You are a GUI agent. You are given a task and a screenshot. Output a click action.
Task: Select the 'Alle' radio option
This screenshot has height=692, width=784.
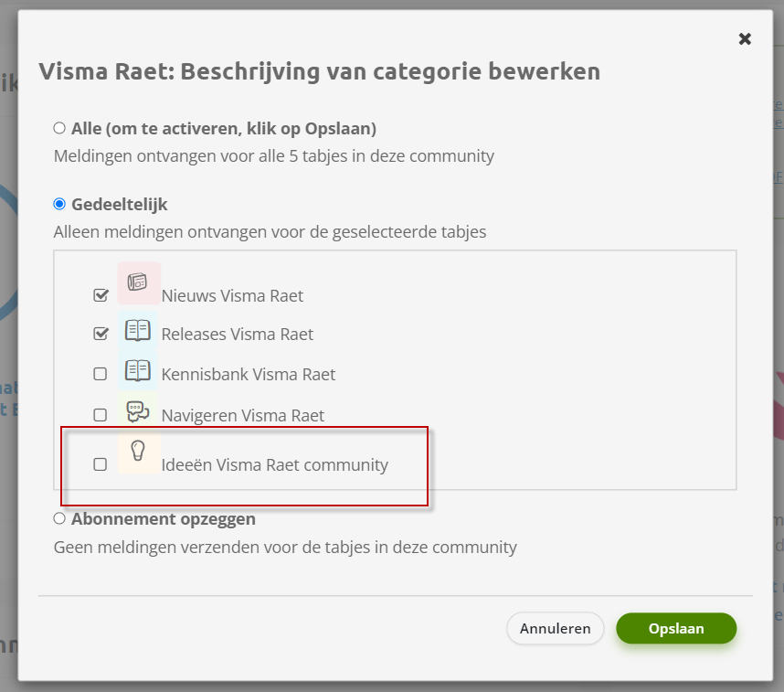coord(59,128)
